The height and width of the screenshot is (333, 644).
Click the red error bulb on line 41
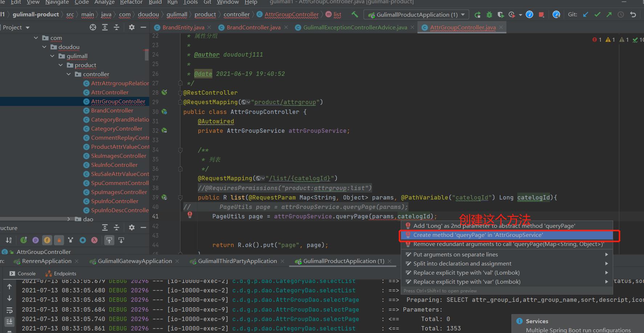[x=189, y=215]
